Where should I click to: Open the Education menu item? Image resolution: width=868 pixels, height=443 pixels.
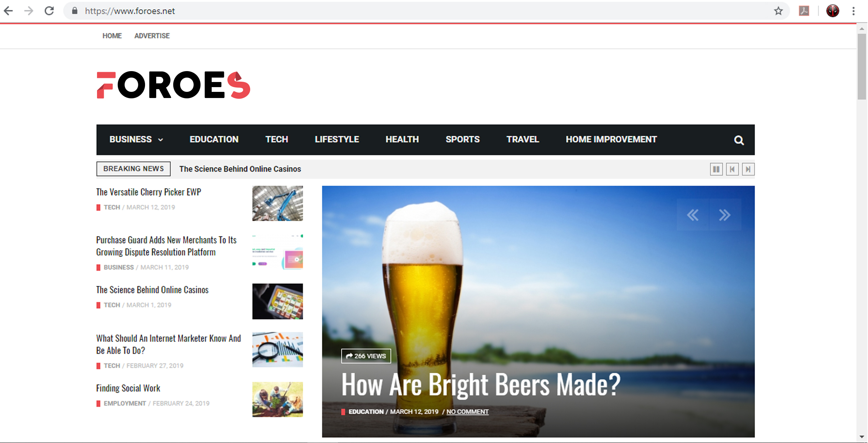214,140
